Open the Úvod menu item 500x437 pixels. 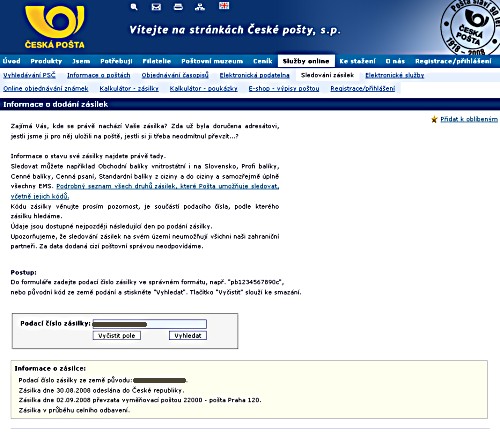click(12, 61)
